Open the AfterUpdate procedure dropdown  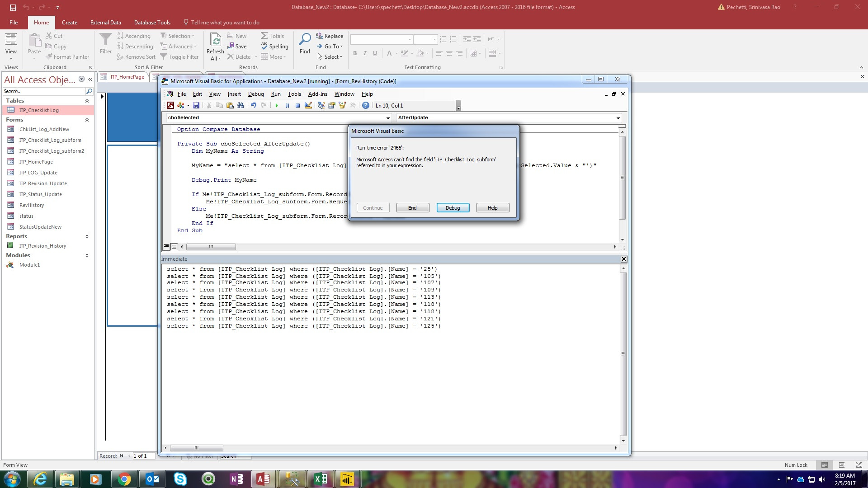[618, 118]
